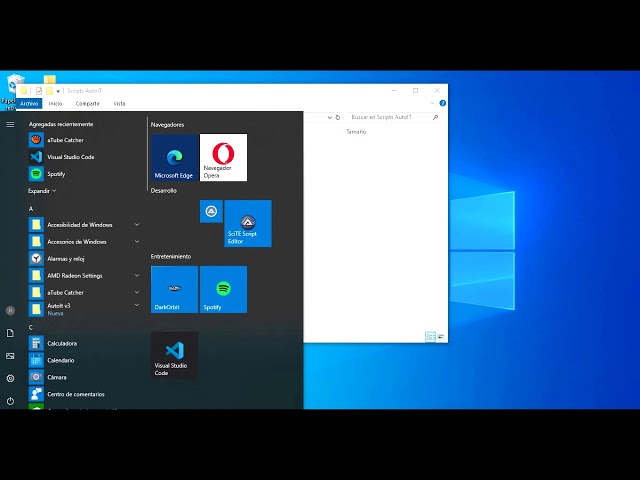Screen dimensions: 640x480
Task: Open Documents from Start sidebar
Action: click(x=10, y=333)
